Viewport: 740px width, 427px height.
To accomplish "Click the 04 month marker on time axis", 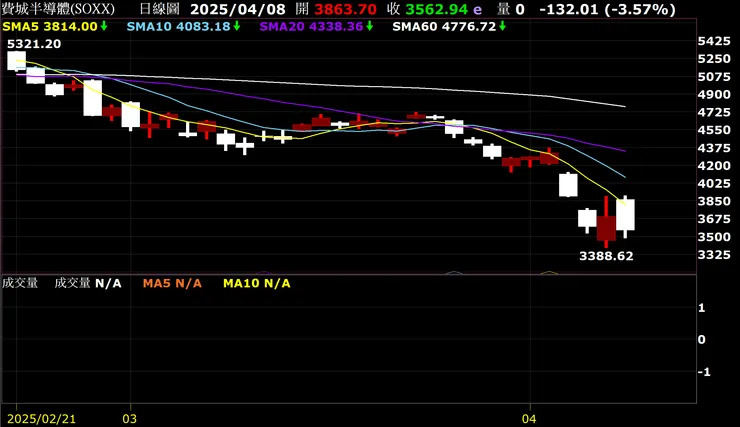I will tap(529, 419).
